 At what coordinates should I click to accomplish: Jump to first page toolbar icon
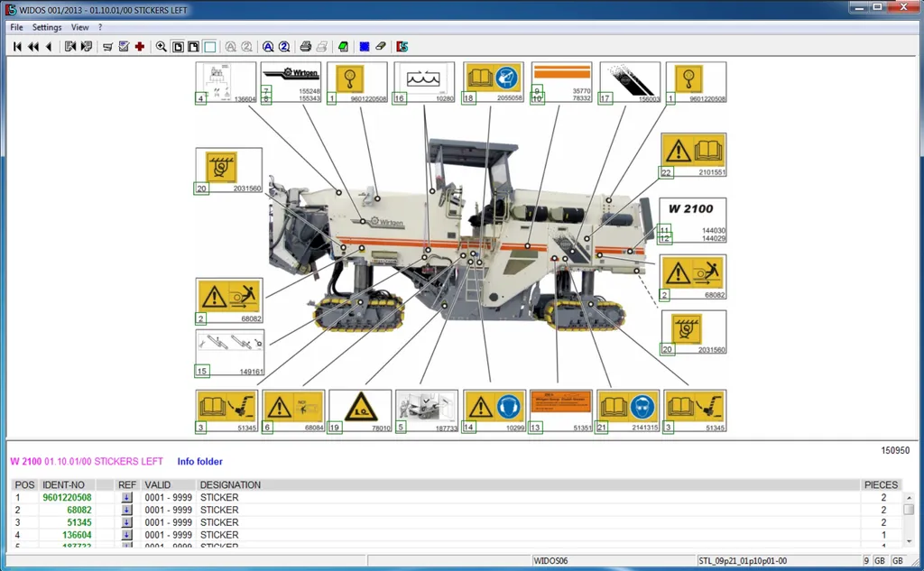coord(17,47)
